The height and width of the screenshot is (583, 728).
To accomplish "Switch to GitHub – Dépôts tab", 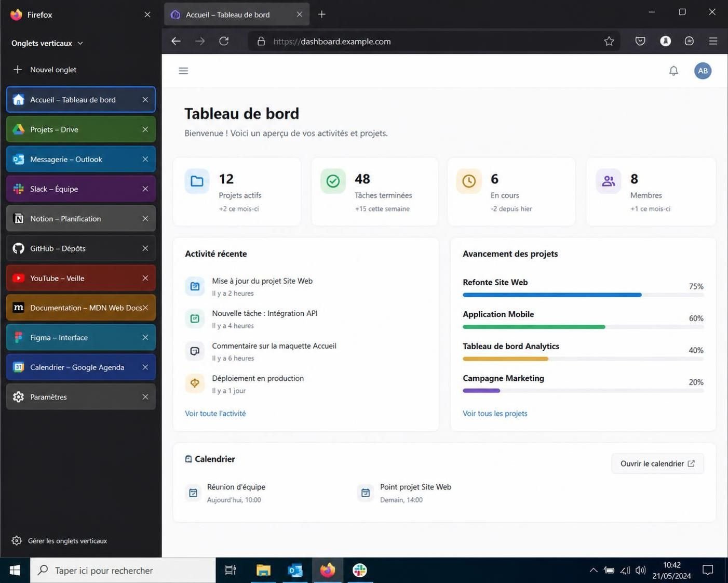I will coord(81,248).
